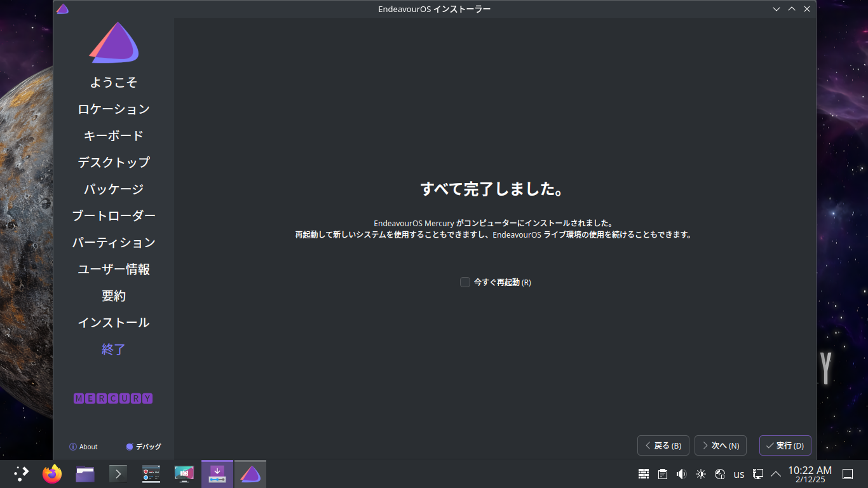The height and width of the screenshot is (488, 868).
Task: Close the EndeavourOS installer window
Action: coord(807,9)
